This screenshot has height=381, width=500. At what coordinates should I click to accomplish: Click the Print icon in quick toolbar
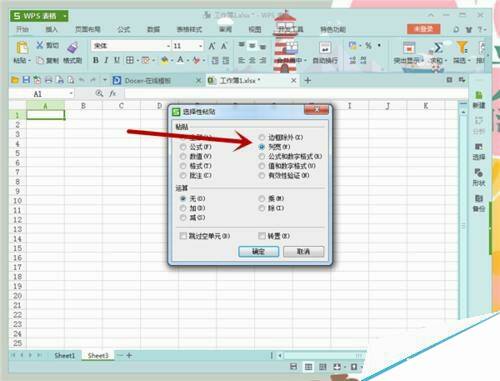[x=48, y=80]
